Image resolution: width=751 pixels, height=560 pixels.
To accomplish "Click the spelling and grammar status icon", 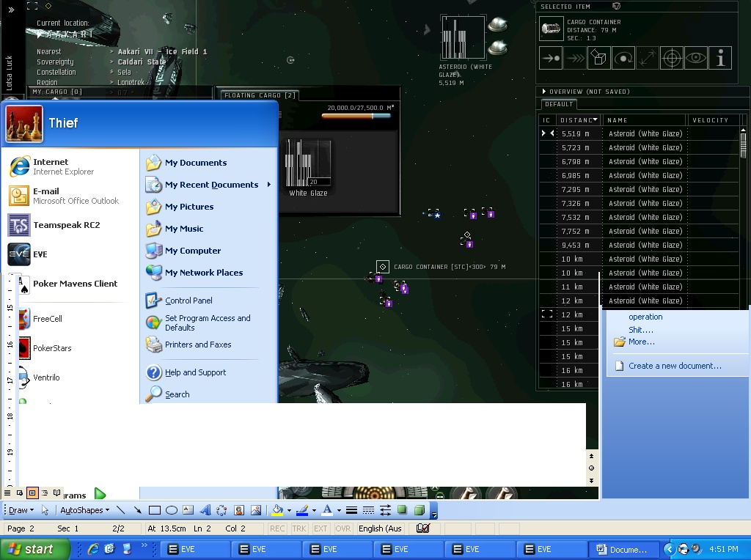I will pos(423,528).
